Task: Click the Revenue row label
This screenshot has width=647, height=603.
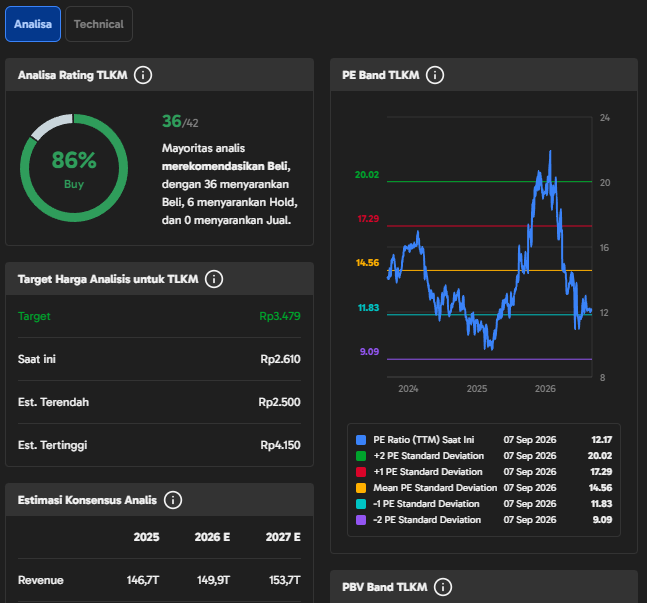Action: point(40,580)
